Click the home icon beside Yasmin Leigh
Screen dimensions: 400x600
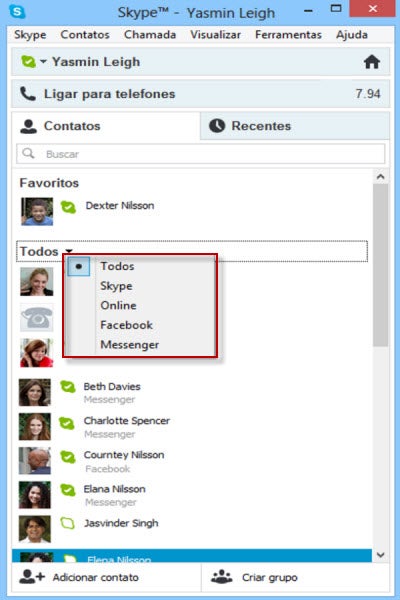[x=372, y=62]
